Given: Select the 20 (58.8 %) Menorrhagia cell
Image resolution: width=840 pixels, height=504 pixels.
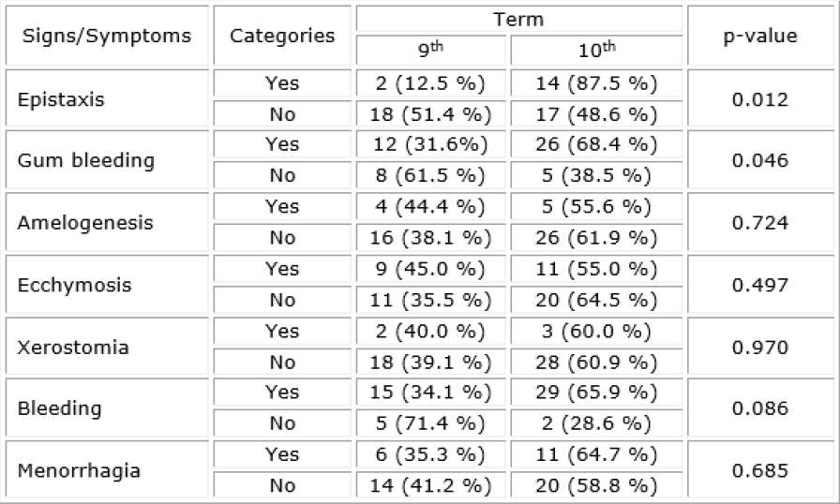Looking at the screenshot, I should [596, 485].
